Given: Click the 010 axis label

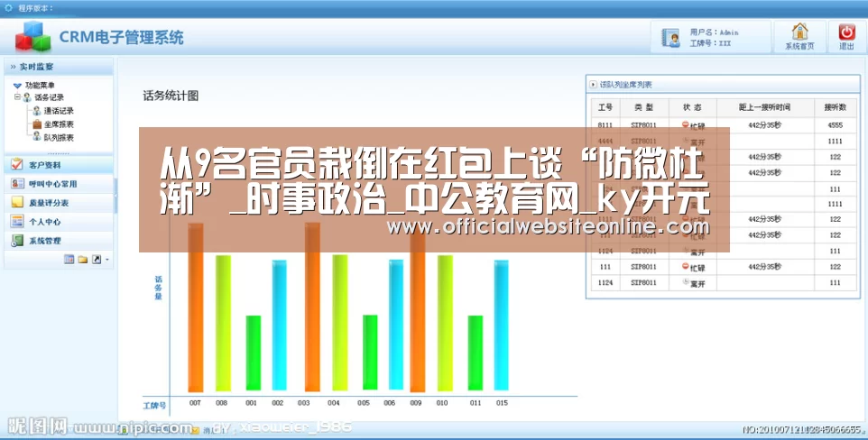Looking at the screenshot, I should pos(442,403).
